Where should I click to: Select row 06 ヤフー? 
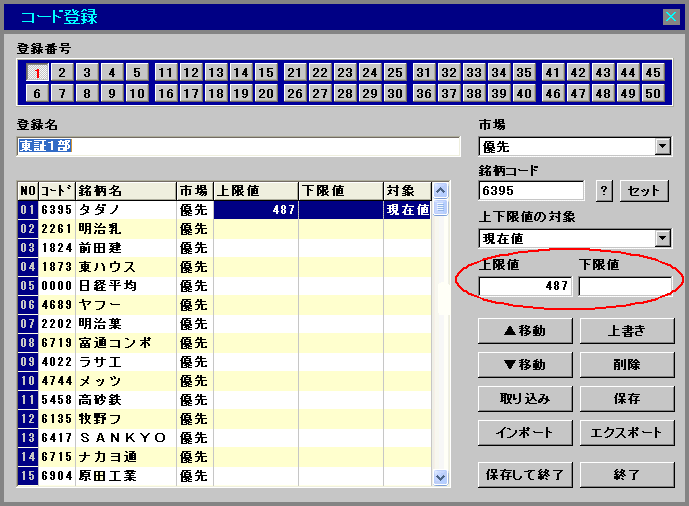click(224, 305)
